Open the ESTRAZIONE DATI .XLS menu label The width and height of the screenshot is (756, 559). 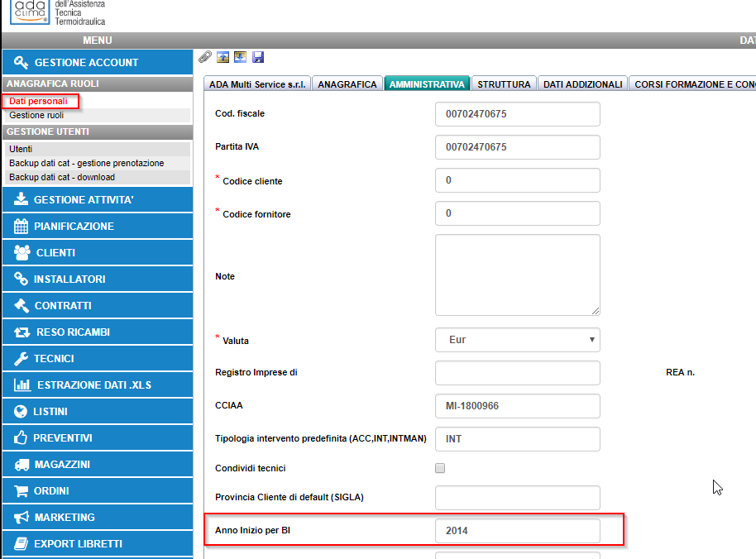[94, 385]
